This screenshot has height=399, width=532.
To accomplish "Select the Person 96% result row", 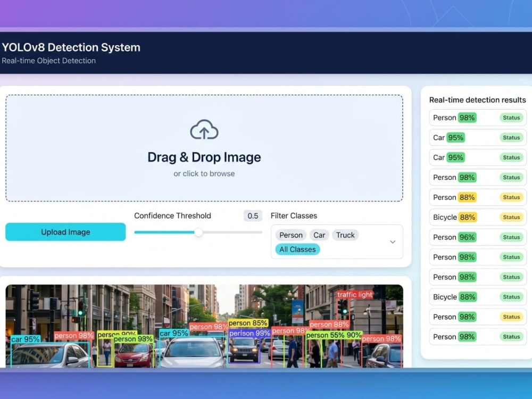I will [478, 237].
